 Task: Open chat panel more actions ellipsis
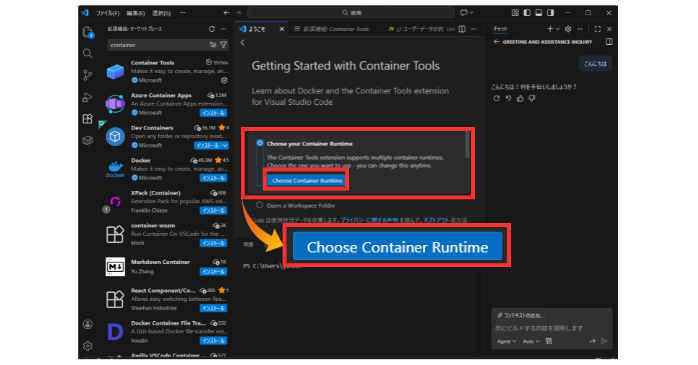pos(580,29)
